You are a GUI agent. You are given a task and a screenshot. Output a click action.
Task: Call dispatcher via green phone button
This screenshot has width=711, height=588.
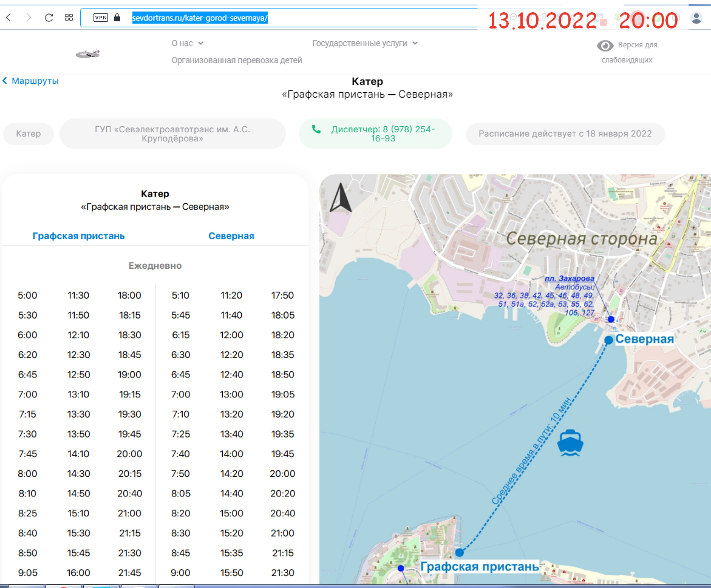[x=375, y=133]
